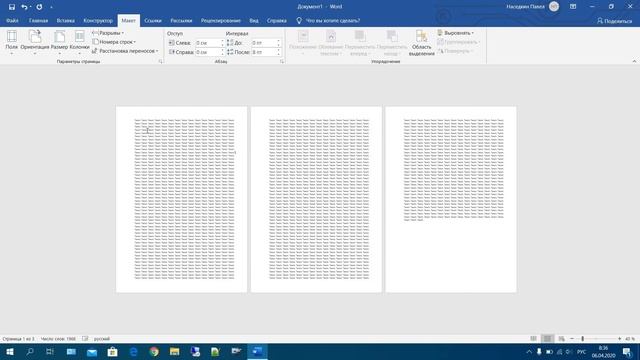The height and width of the screenshot is (360, 640).
Task: Click the zoom percentage level
Action: pyautogui.click(x=630, y=339)
